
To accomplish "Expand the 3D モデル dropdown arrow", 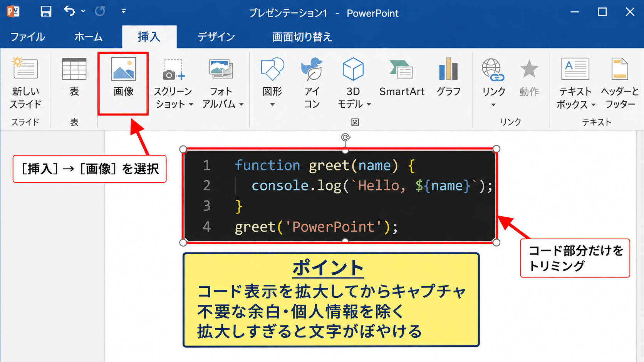I will point(369,104).
